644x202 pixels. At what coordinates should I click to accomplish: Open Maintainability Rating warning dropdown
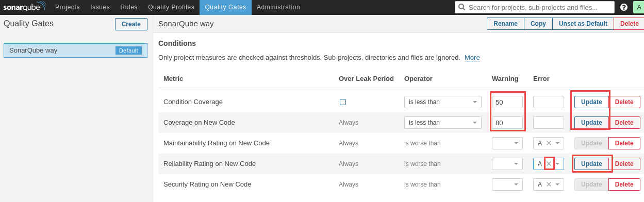(x=507, y=143)
